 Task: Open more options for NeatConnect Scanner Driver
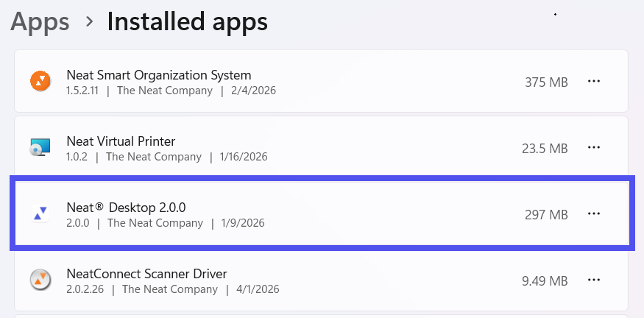click(x=594, y=280)
